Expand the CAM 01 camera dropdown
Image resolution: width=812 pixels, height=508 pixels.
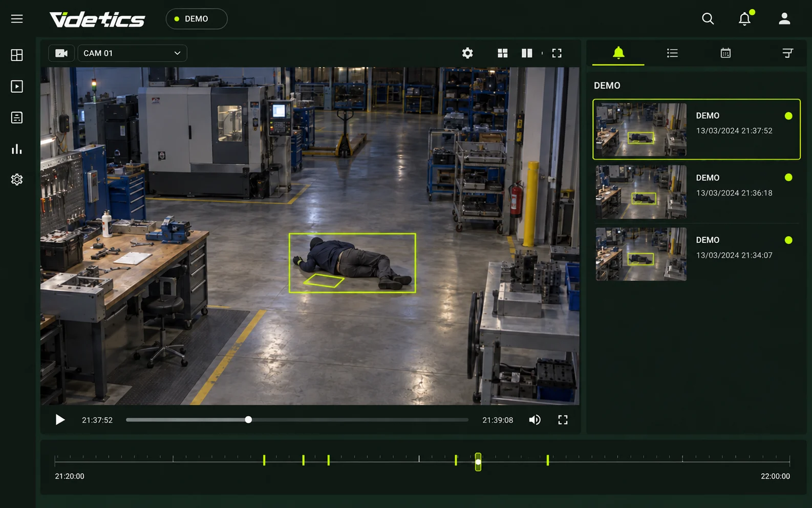pyautogui.click(x=132, y=53)
